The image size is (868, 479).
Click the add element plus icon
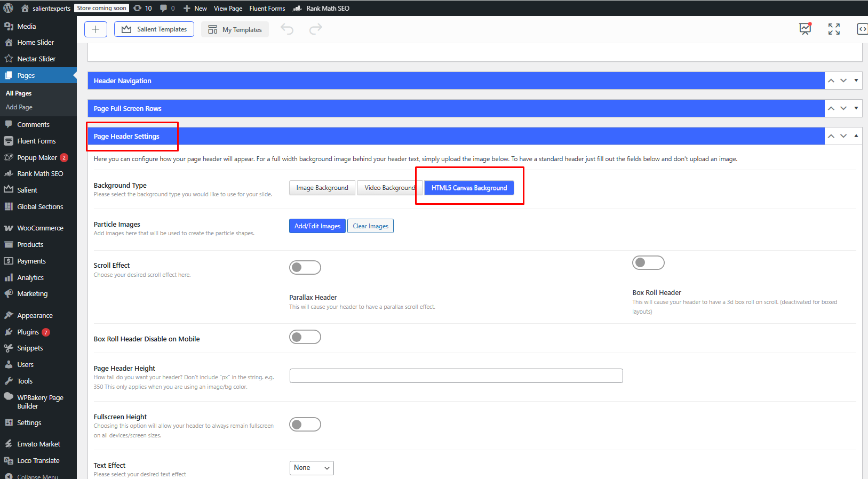click(x=95, y=29)
